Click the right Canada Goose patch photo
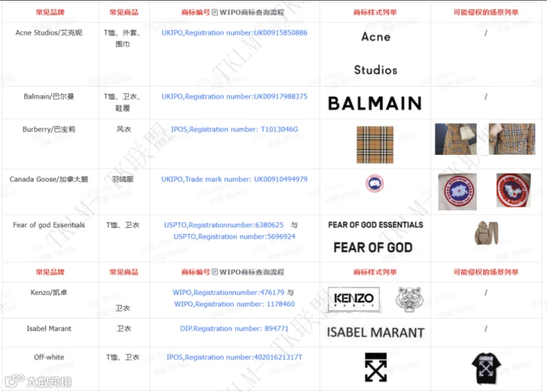This screenshot has width=547, height=392. tap(514, 190)
